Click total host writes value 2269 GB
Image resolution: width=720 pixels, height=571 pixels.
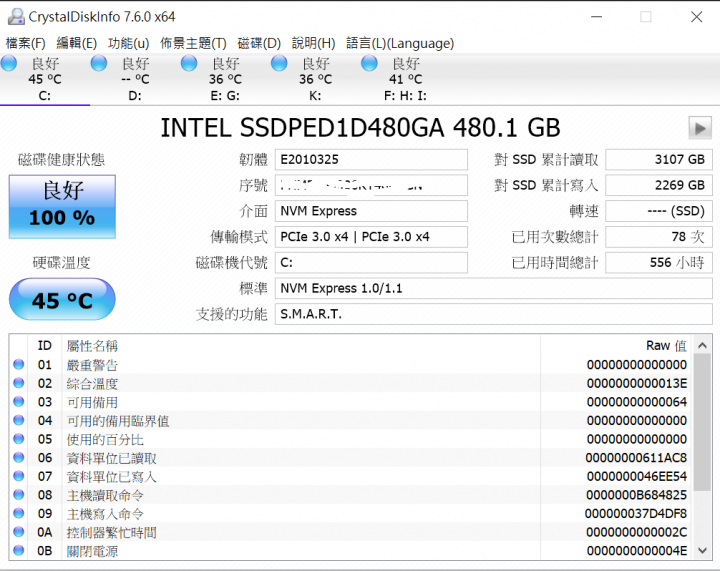pyautogui.click(x=659, y=185)
